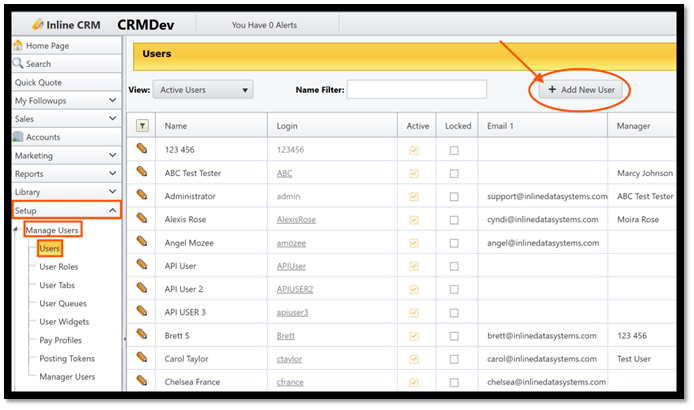Click the Brett login link
694x410 pixels.
point(285,336)
